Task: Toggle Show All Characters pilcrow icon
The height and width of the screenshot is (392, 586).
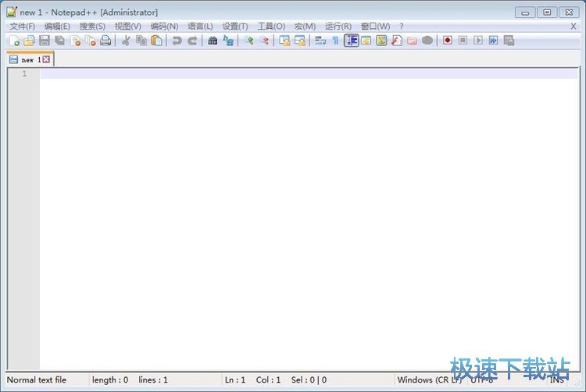Action: tap(335, 41)
